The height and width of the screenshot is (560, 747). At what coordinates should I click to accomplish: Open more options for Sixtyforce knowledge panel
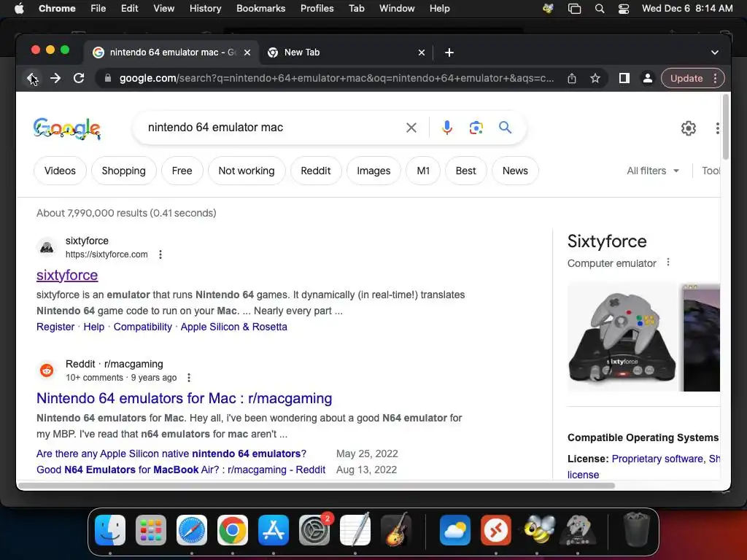[x=668, y=262]
